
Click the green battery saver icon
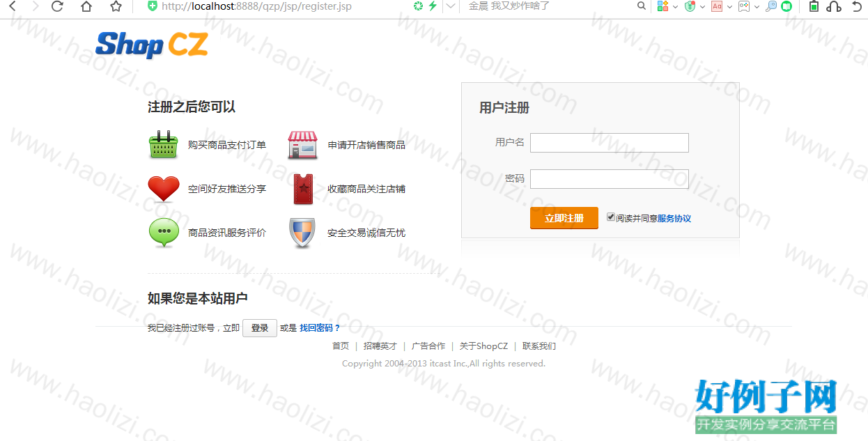coord(814,6)
